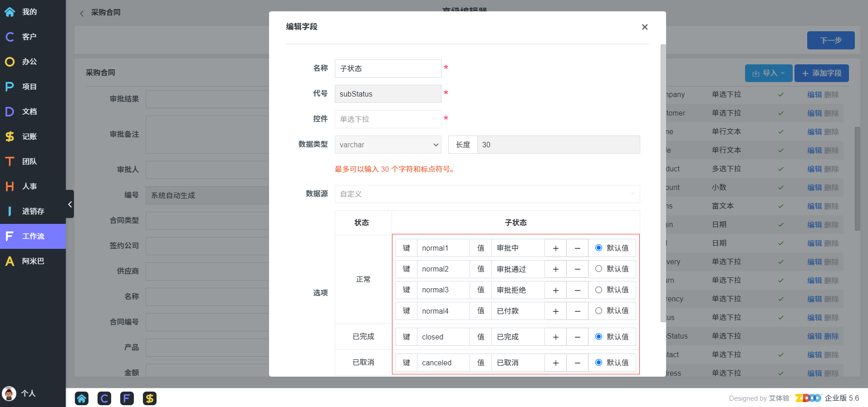The height and width of the screenshot is (407, 868).
Task: Set normal2 as the default value
Action: point(598,269)
